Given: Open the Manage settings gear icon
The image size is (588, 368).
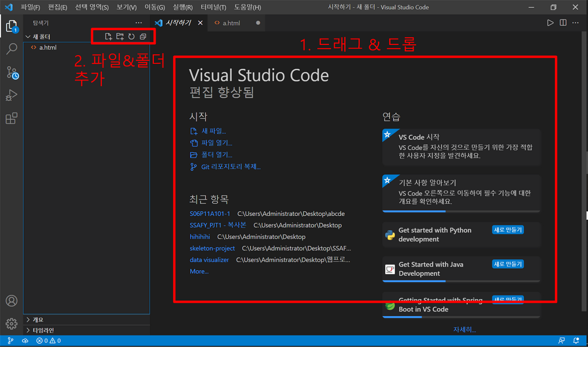Looking at the screenshot, I should coord(11,323).
